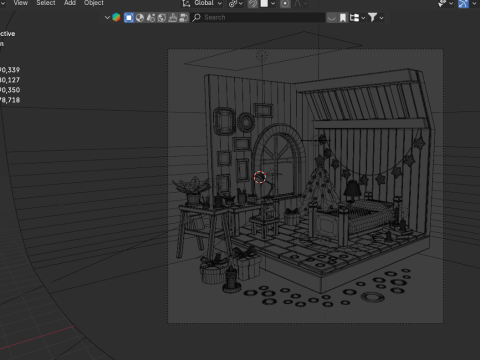Open the Object menu
Viewport: 480px width, 360px height.
pyautogui.click(x=94, y=3)
